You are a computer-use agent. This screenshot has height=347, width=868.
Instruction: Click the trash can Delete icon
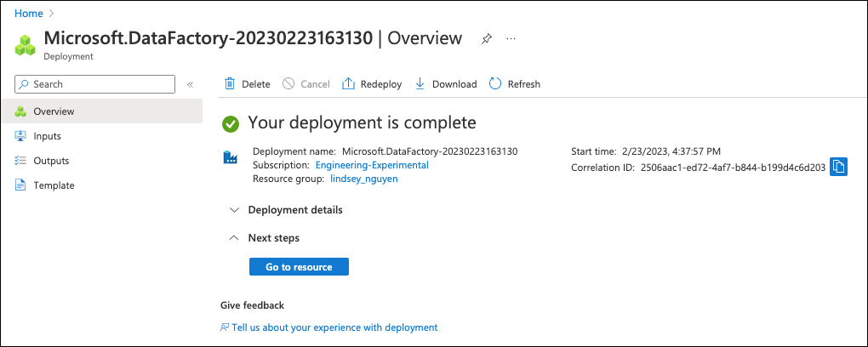click(229, 83)
